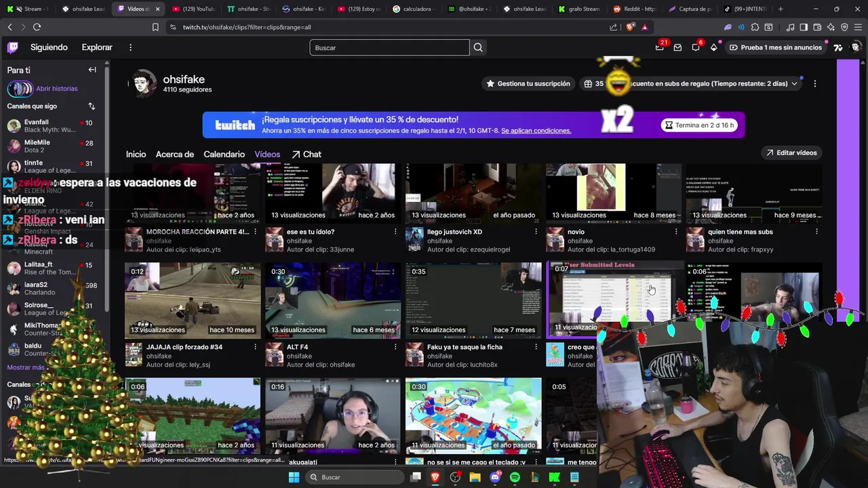Click Siguiendo in the top navigation
Screen dimensions: 868x488
point(49,47)
